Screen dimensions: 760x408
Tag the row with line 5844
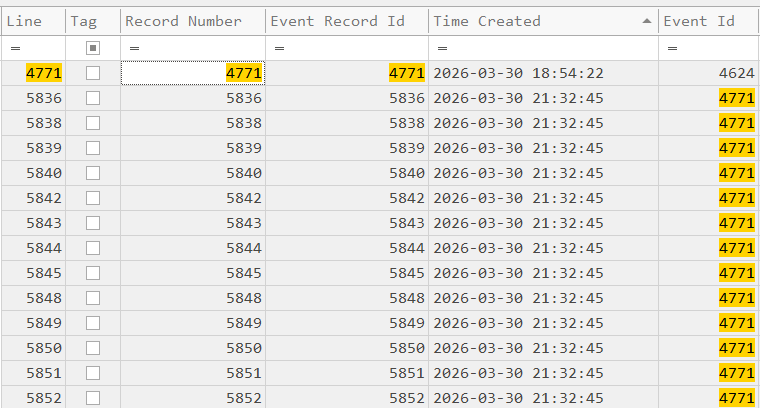(93, 248)
